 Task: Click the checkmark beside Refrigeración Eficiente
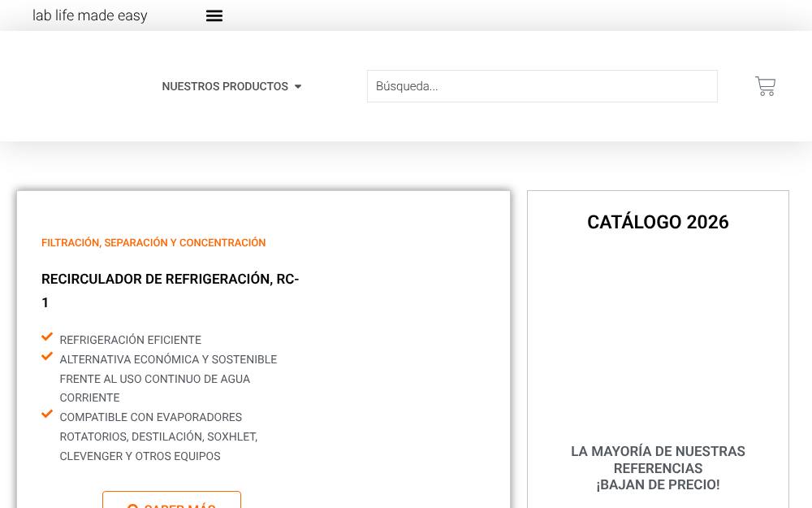pos(47,337)
